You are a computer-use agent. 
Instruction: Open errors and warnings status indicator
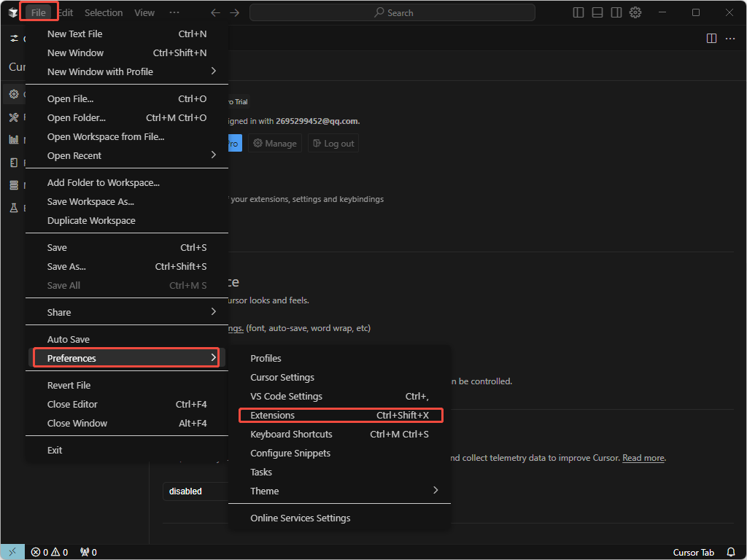point(50,552)
